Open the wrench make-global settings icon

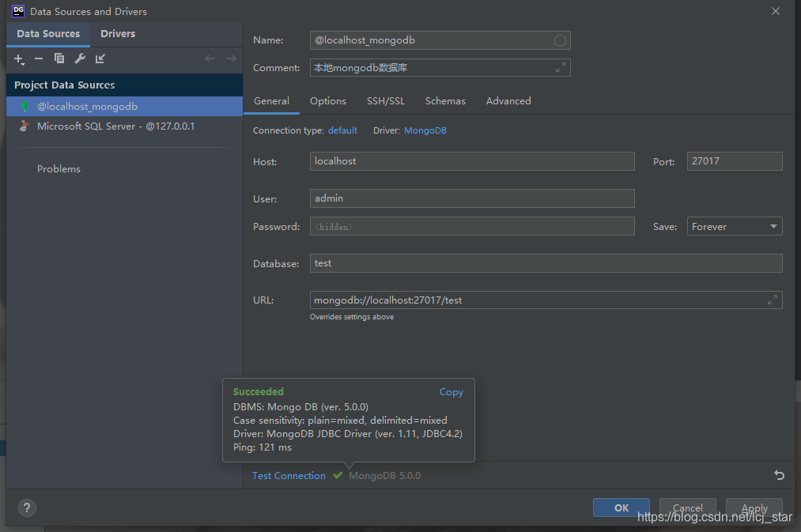click(x=80, y=58)
